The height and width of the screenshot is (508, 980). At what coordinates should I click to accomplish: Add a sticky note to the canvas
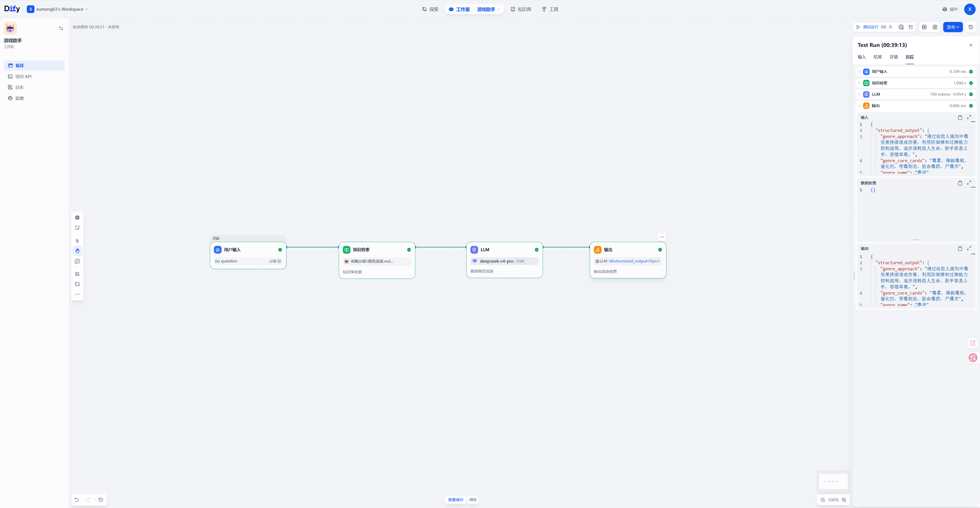coord(77,228)
